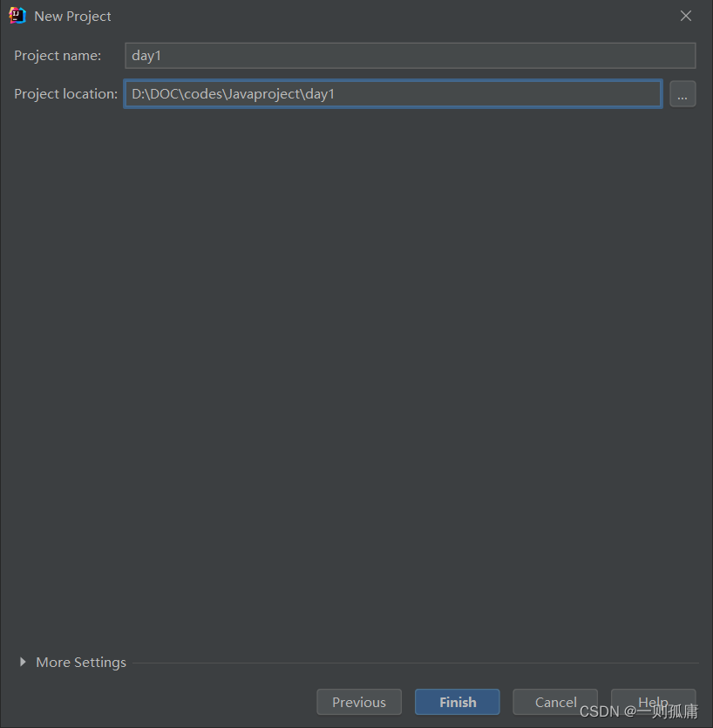This screenshot has width=713, height=728.
Task: Open Help for the New Project wizard
Action: coord(653,702)
